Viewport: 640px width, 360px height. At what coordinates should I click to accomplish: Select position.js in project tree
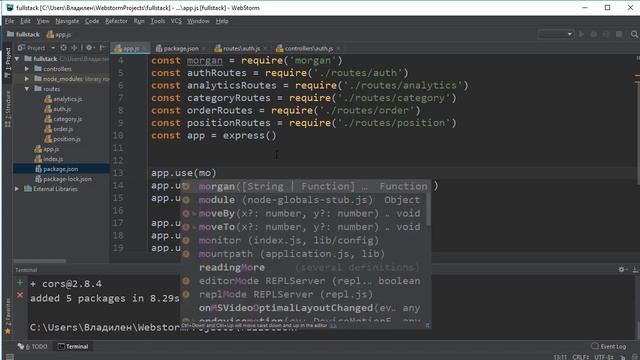[x=62, y=139]
